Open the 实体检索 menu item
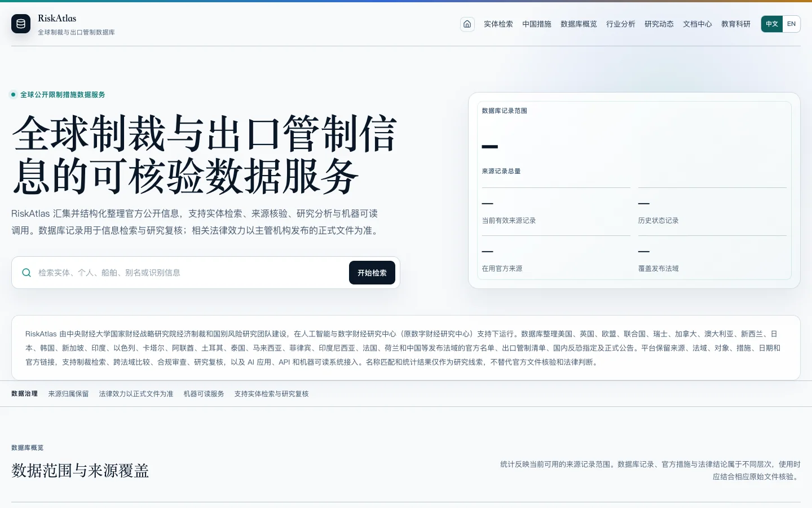 (x=498, y=24)
